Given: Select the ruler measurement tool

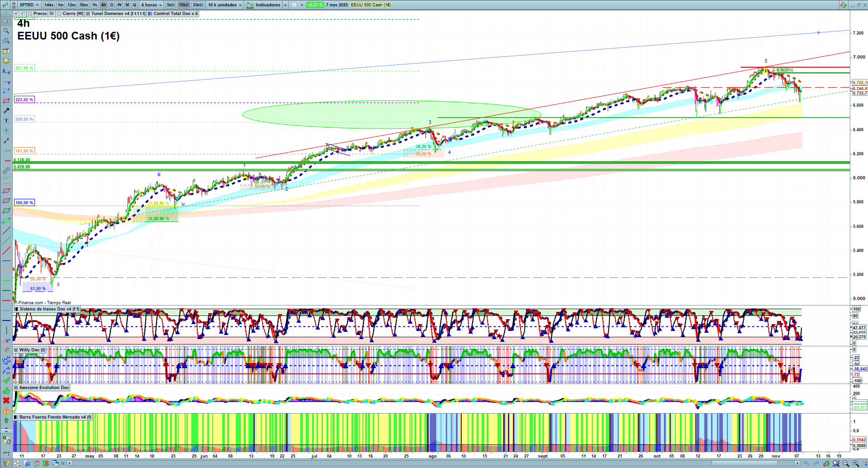Looking at the screenshot, I should [x=6, y=171].
